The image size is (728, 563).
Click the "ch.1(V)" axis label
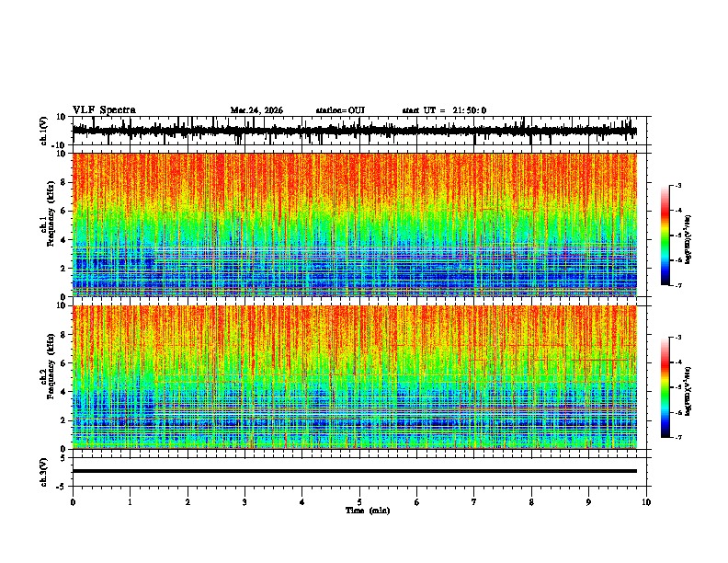[x=44, y=131]
